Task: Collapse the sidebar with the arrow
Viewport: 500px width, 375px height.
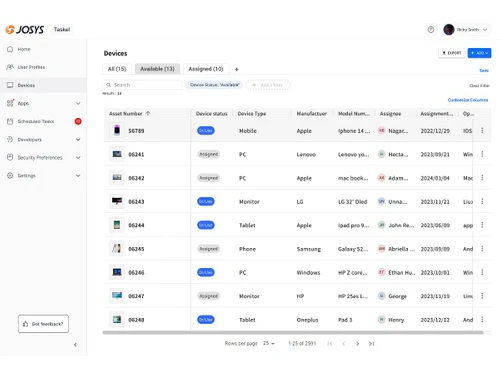Action: (75, 345)
